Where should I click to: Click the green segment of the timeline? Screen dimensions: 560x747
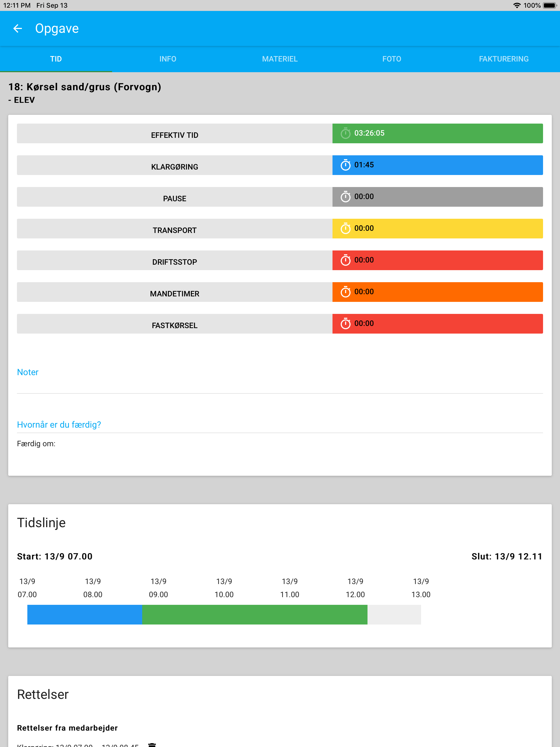pos(255,614)
